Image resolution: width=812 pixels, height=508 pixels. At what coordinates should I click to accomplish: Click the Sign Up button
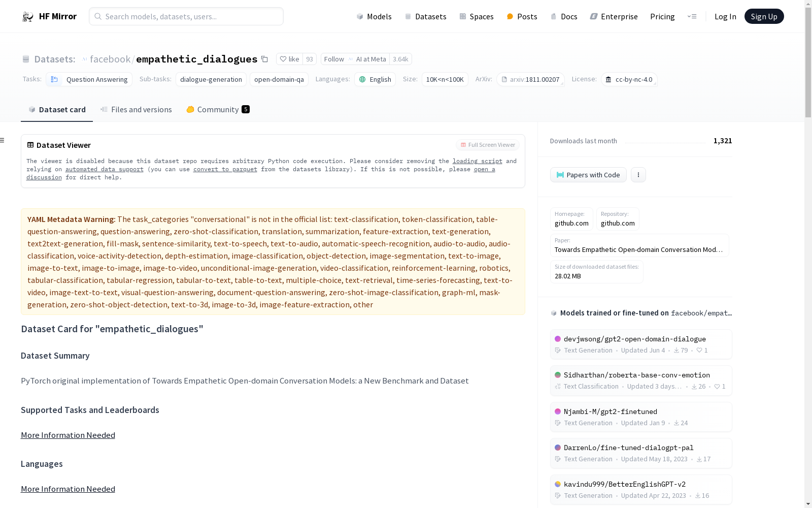click(764, 16)
